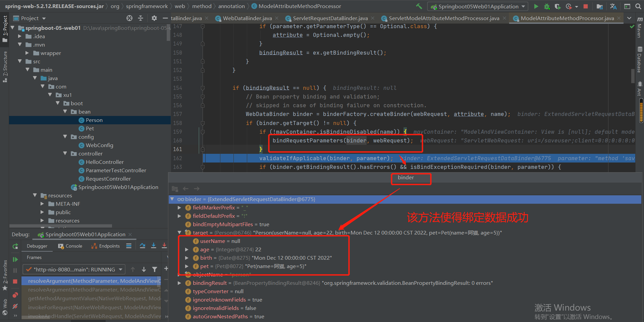644x322 pixels.
Task: Pause program in the Debug sidebar
Action: point(15,270)
